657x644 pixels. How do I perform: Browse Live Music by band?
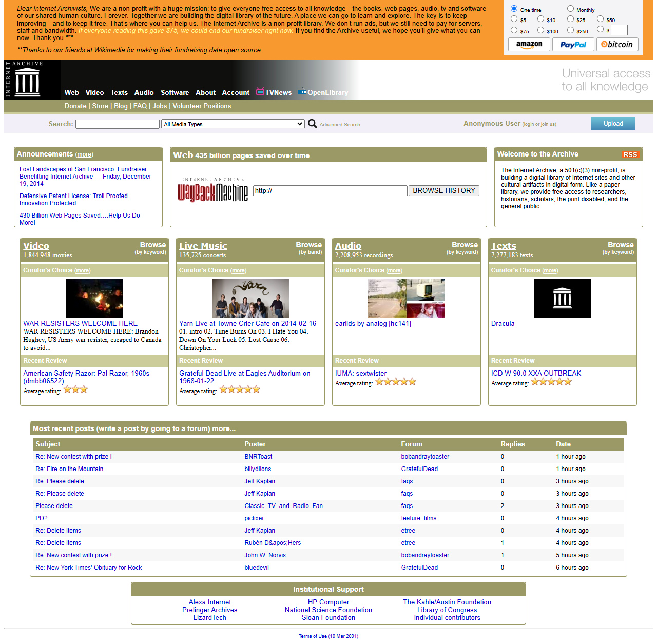coord(308,245)
